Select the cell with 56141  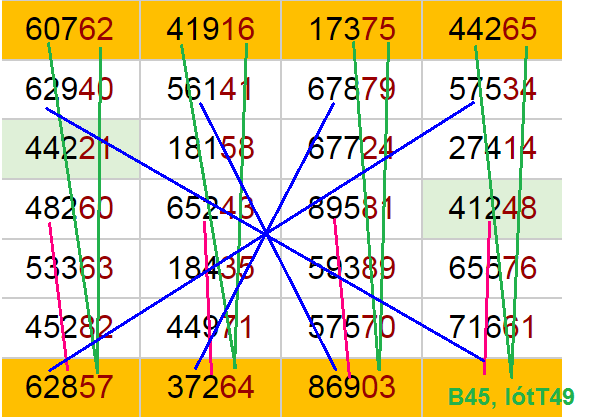pyautogui.click(x=211, y=90)
